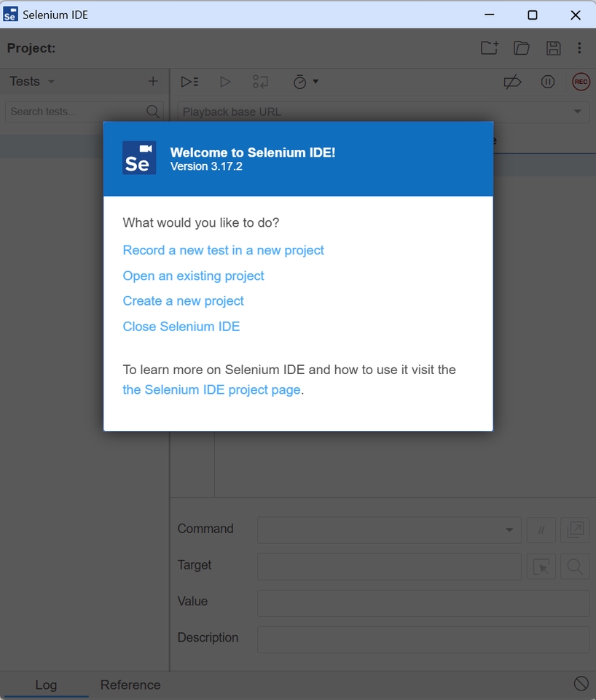Click the Selenium IDE title bar app icon
The image size is (596, 700).
coord(9,15)
